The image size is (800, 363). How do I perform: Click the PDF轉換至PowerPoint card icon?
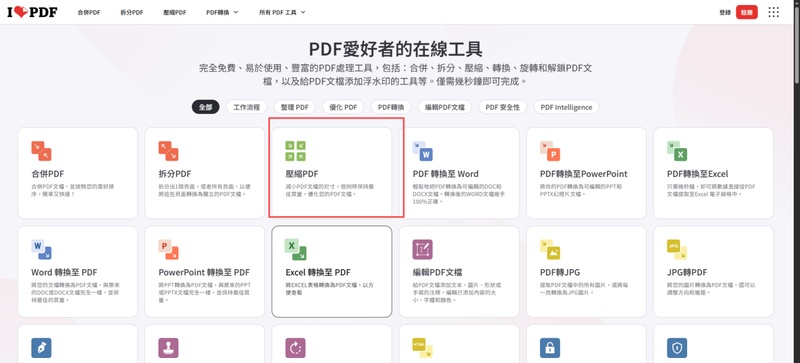pos(550,151)
